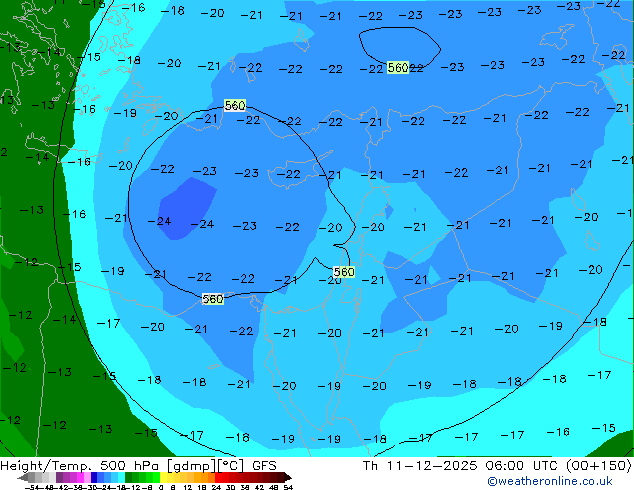Click the '54' value at the legend's end

[288, 487]
